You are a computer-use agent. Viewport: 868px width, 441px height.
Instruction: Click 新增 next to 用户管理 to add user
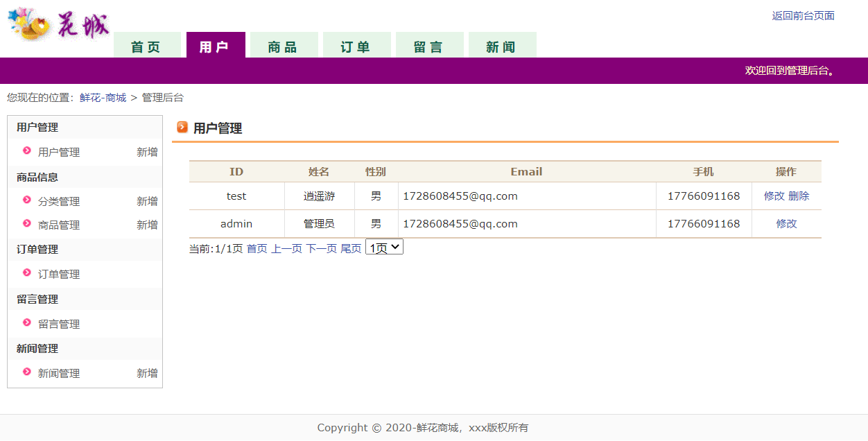coord(147,152)
